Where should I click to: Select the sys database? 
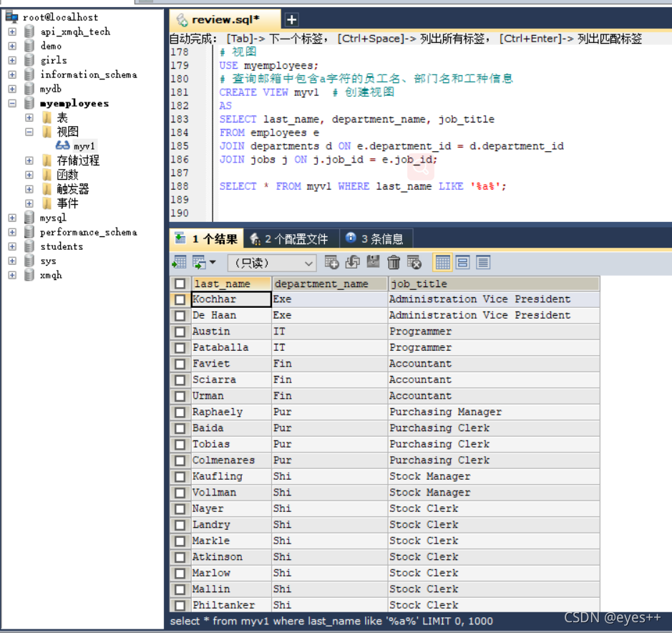48,261
